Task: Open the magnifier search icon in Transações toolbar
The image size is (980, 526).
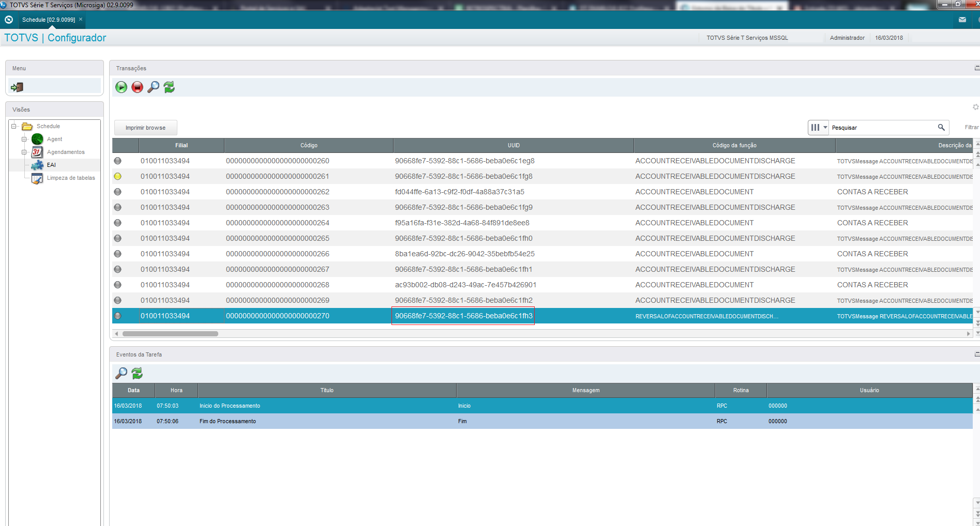Action: (153, 87)
